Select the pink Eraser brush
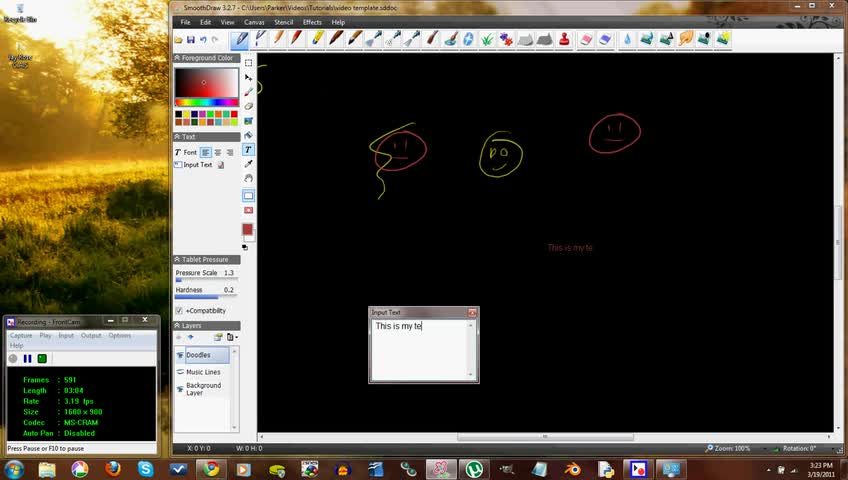Screen dimensions: 848x480 (x=586, y=39)
